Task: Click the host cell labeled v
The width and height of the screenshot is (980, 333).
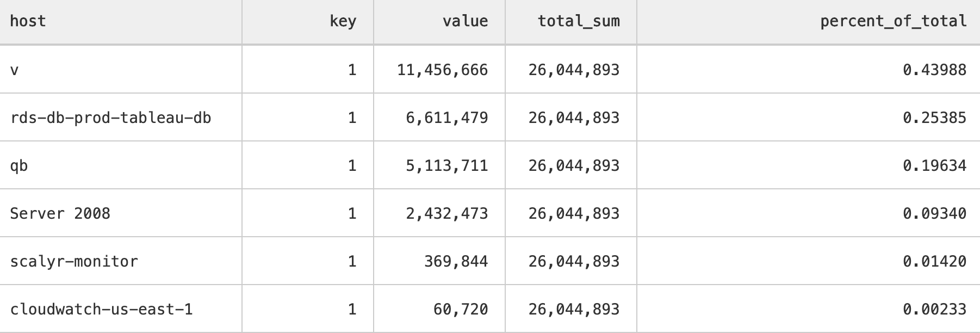Action: point(15,70)
